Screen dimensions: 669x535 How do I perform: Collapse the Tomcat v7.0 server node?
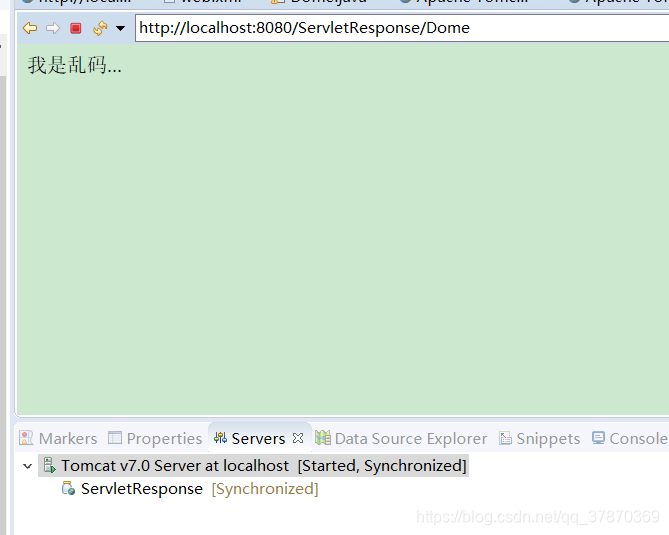click(28, 466)
